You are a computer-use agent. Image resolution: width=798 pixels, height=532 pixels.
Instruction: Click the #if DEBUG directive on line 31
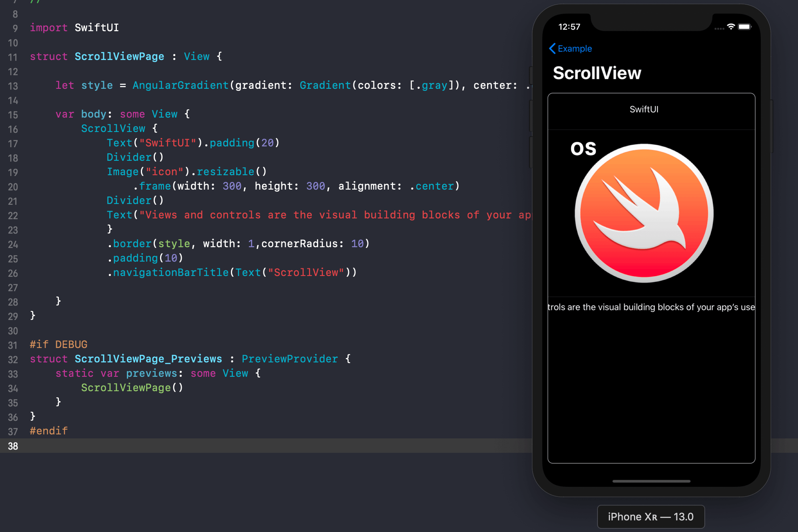[x=58, y=344]
